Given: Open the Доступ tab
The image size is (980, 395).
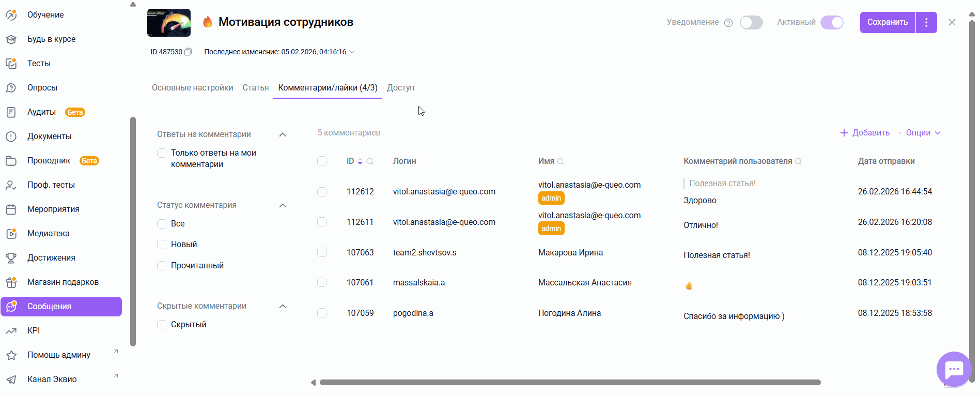Looking at the screenshot, I should 400,88.
